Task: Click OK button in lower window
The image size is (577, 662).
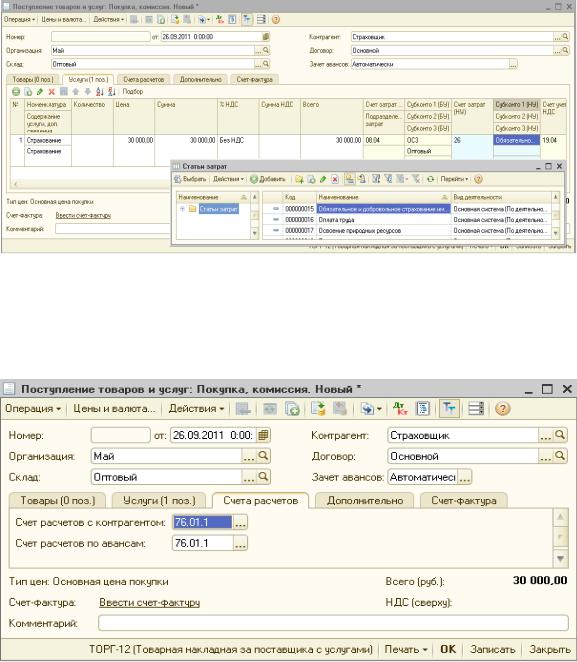Action: click(448, 649)
